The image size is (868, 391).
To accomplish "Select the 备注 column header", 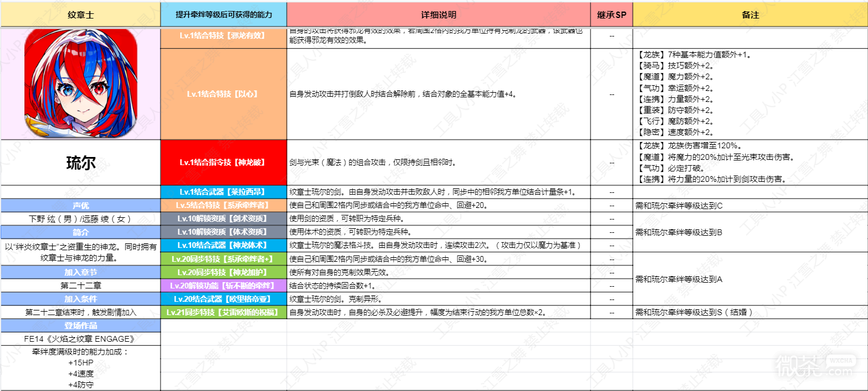I will pyautogui.click(x=750, y=14).
